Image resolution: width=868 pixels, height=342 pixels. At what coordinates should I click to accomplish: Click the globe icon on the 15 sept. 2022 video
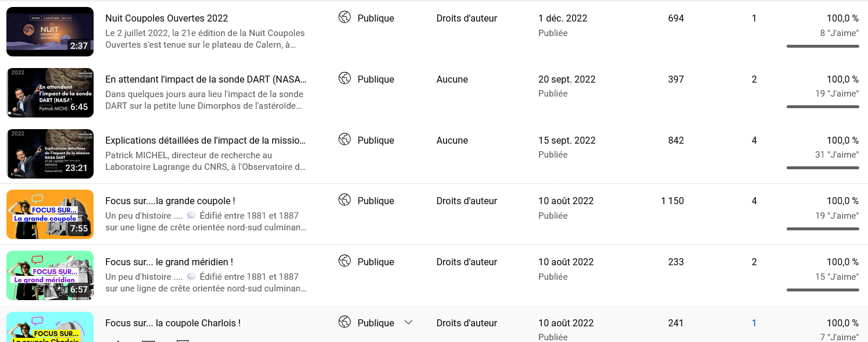(345, 140)
